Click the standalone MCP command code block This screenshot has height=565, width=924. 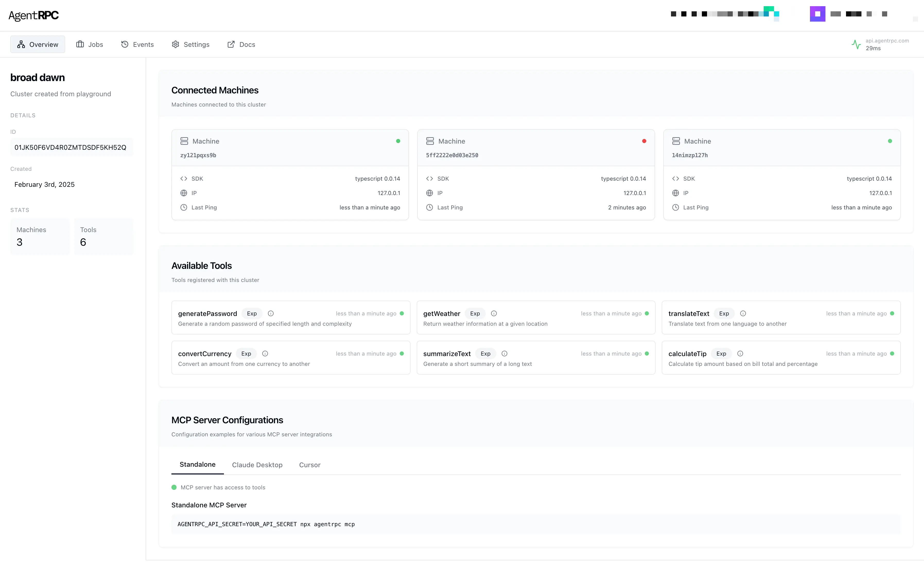pyautogui.click(x=536, y=524)
